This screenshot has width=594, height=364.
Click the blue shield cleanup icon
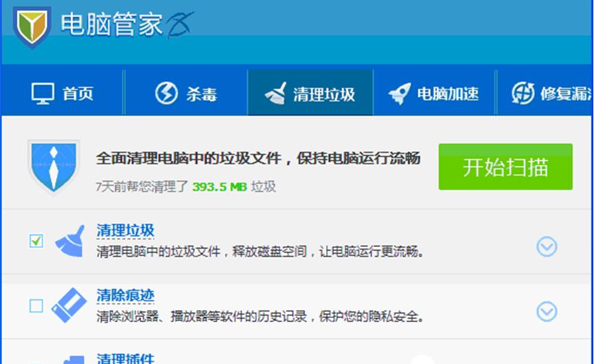[54, 167]
